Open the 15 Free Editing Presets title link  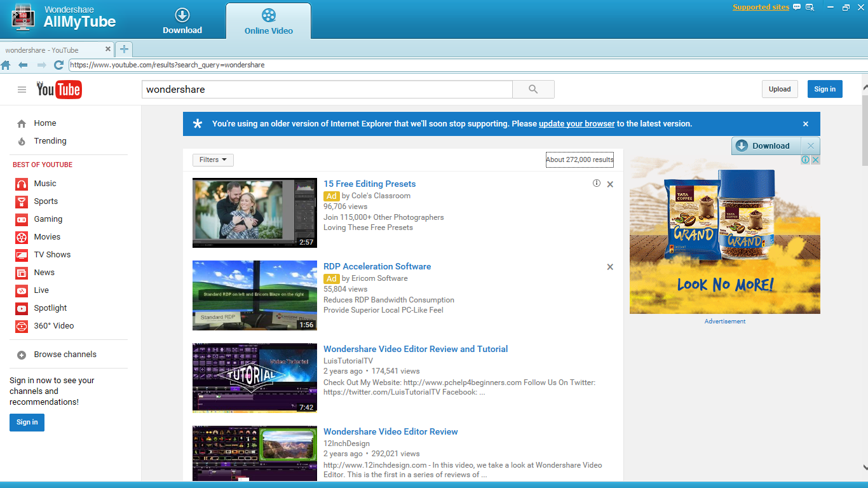click(x=370, y=184)
